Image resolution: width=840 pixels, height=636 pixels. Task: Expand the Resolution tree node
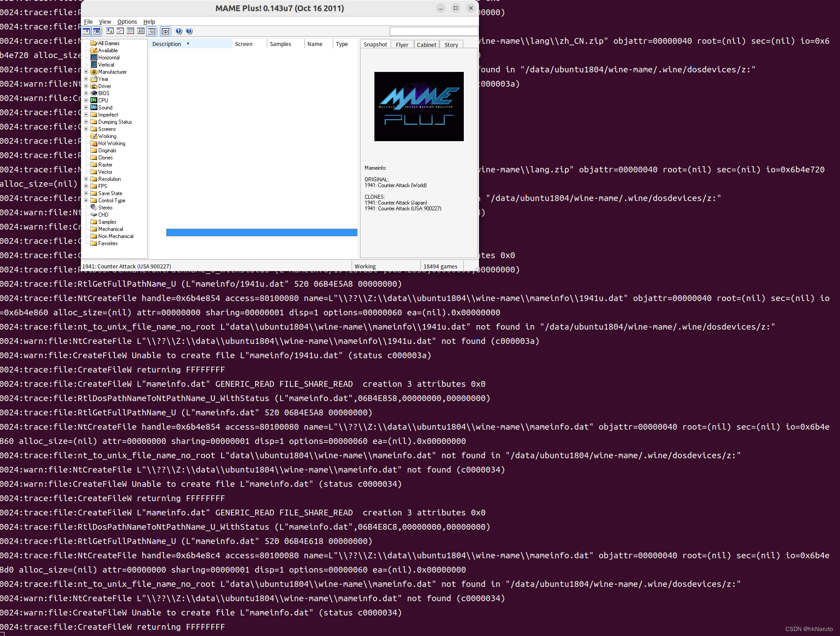point(86,179)
